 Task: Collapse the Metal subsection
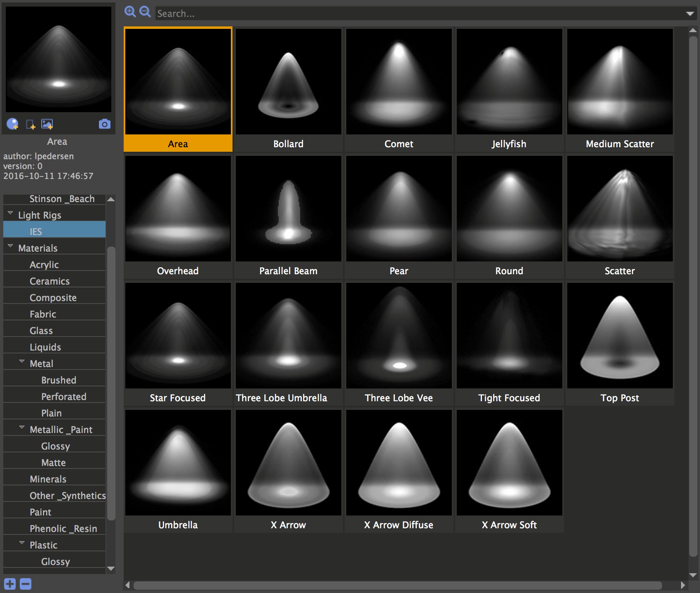[x=21, y=362]
